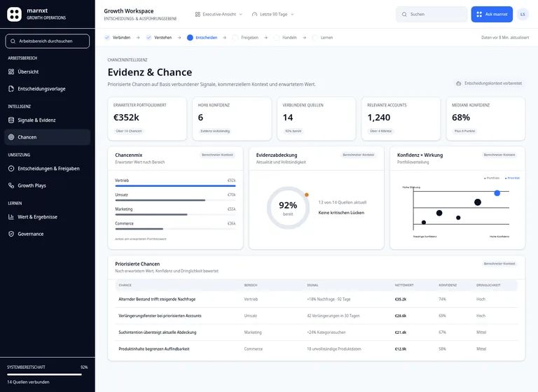
Task: Click the Vertrieb blue progress bar
Action: [x=175, y=186]
